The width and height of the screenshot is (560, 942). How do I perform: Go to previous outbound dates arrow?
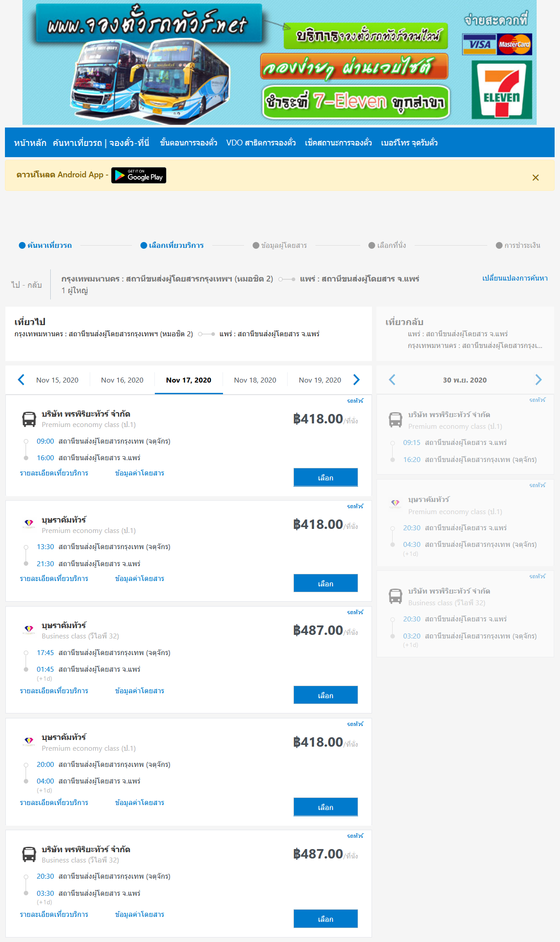pos(21,380)
